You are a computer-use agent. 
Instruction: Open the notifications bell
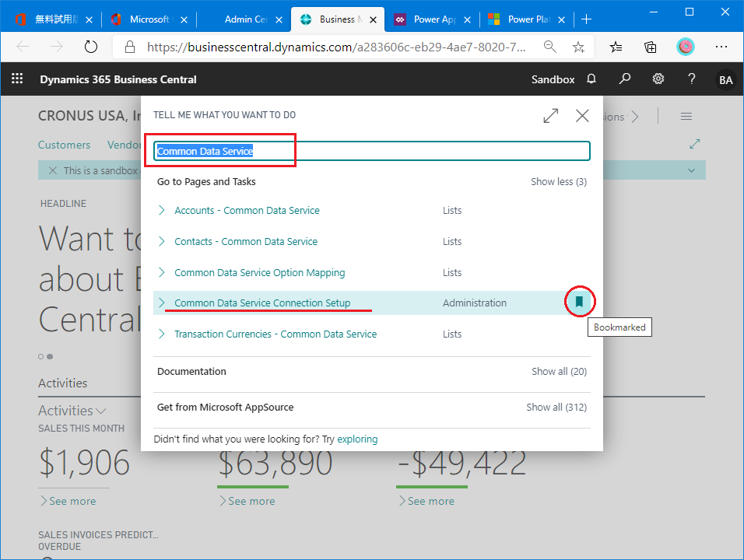point(591,79)
